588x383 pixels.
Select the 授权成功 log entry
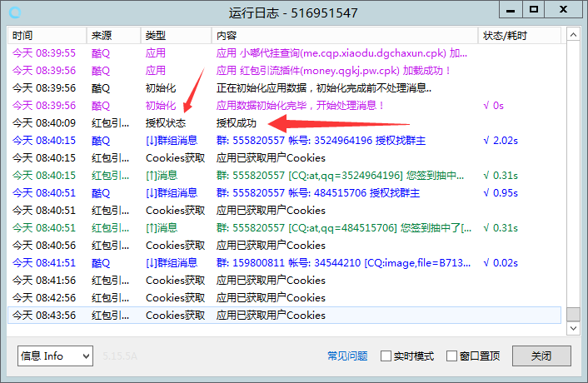point(284,123)
